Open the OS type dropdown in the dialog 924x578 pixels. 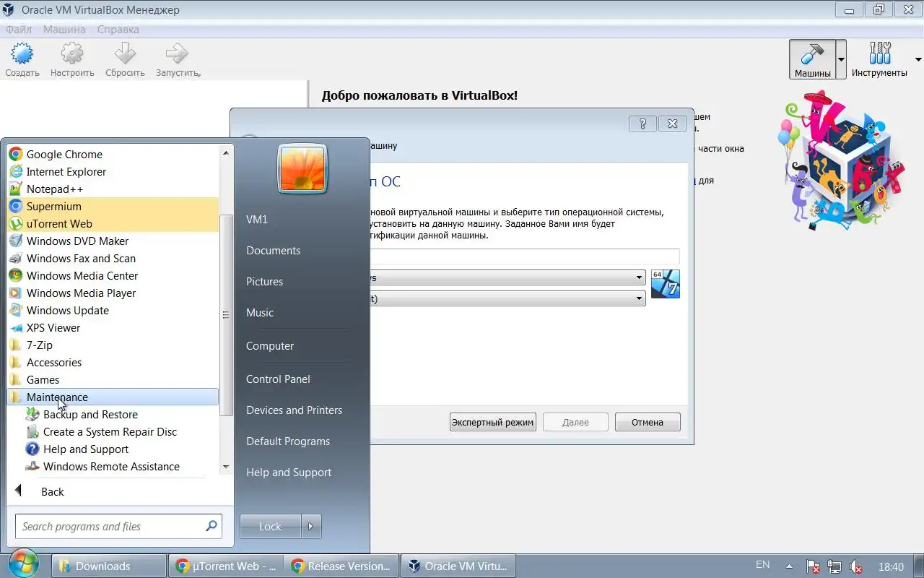[507, 277]
